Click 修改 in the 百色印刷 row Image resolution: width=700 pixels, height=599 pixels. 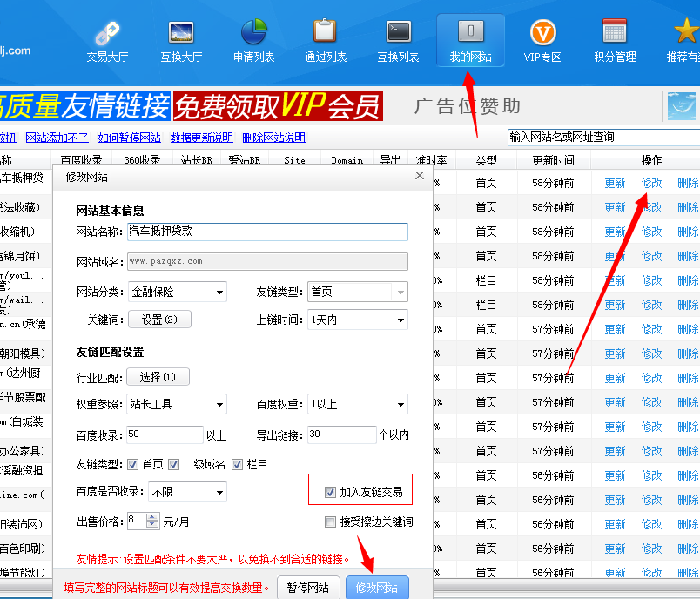tap(651, 549)
